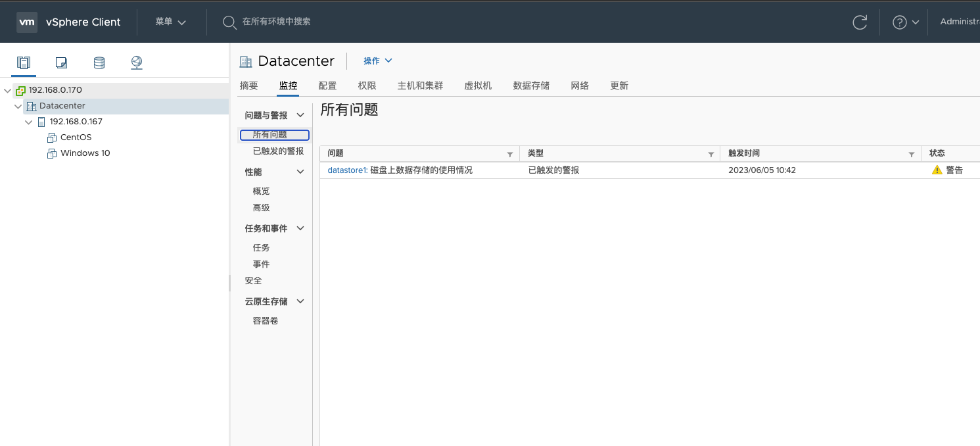This screenshot has height=446, width=980.
Task: Click the filter icon in 问题 column
Action: point(510,154)
